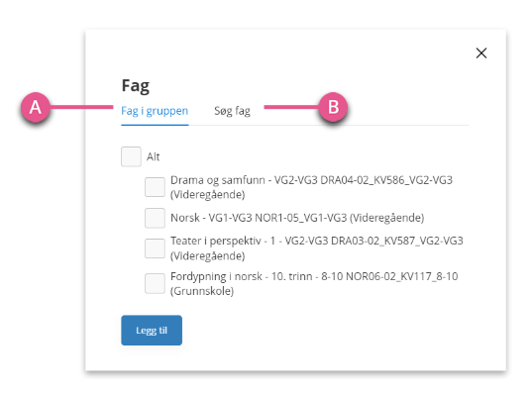This screenshot has height=394, width=532.
Task: Click the Alt label text
Action: [x=153, y=156]
